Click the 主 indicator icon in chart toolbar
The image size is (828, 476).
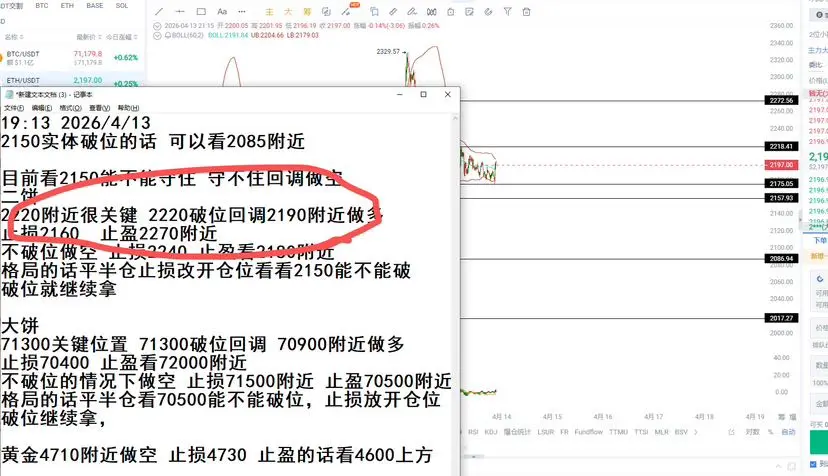coord(269,12)
